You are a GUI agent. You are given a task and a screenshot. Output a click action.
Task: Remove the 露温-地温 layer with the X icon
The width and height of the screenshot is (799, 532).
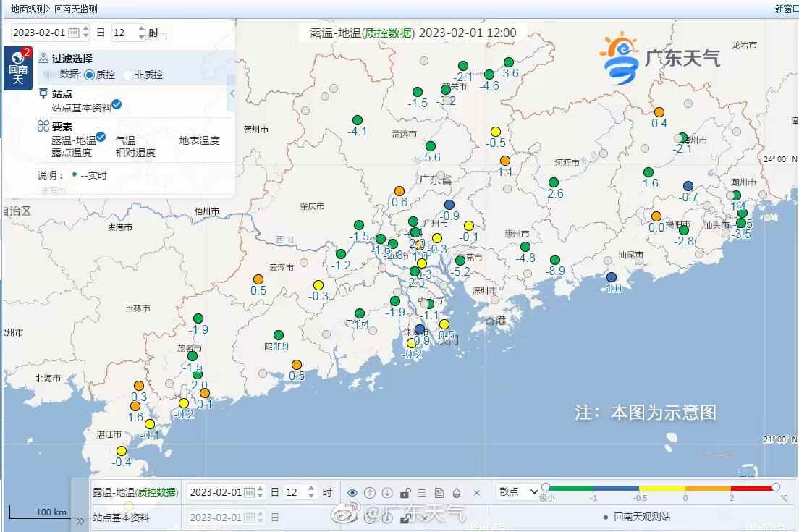tap(477, 493)
